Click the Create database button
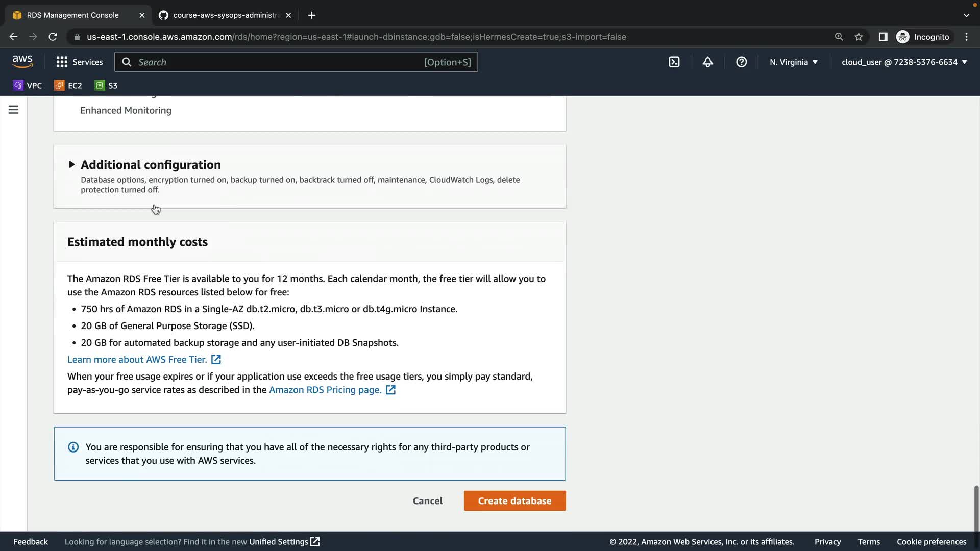This screenshot has width=980, height=551. click(x=514, y=500)
